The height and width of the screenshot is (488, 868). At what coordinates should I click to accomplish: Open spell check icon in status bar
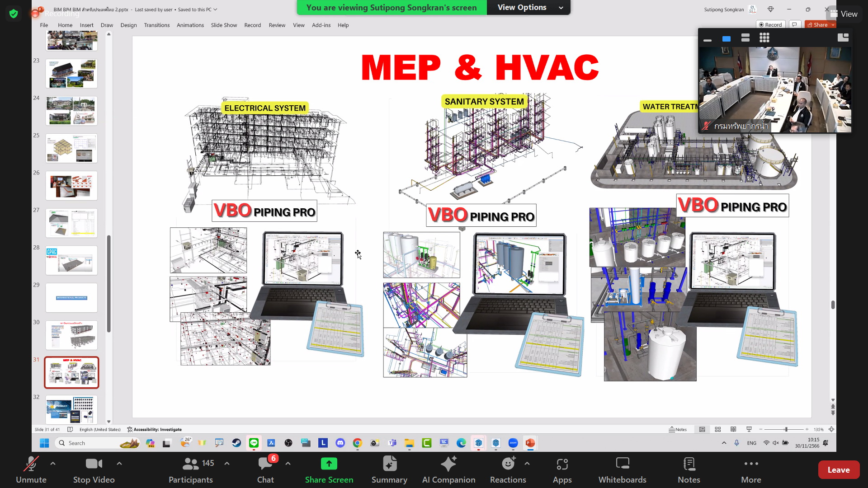click(70, 430)
